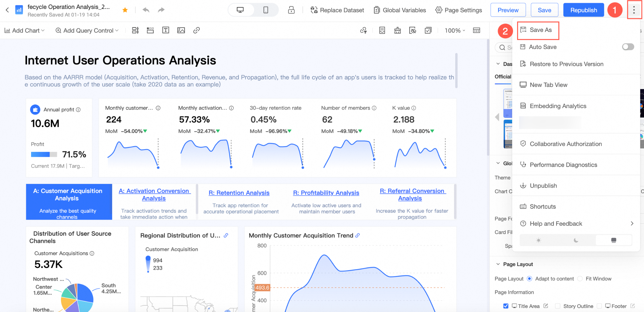Select Restore to Previous Version

566,64
